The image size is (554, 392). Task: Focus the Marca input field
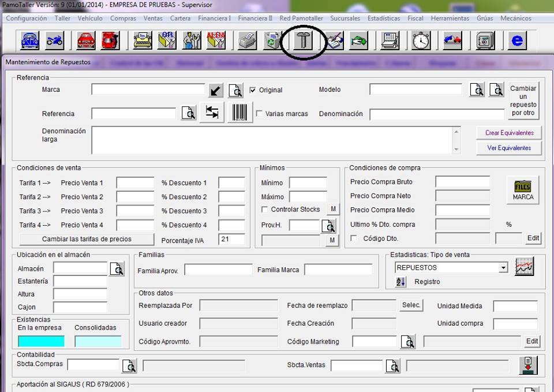click(x=148, y=89)
